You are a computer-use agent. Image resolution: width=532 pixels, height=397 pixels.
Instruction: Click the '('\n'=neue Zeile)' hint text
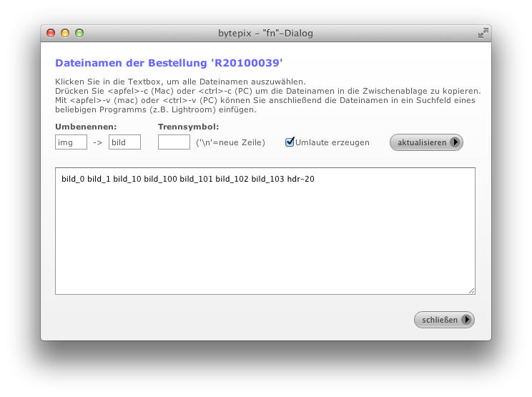230,142
